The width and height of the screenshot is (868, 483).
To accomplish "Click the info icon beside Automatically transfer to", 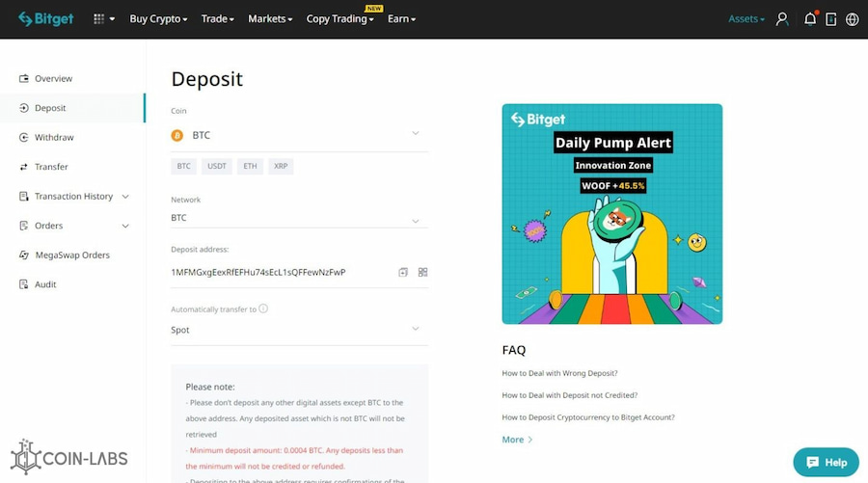I will click(x=263, y=309).
